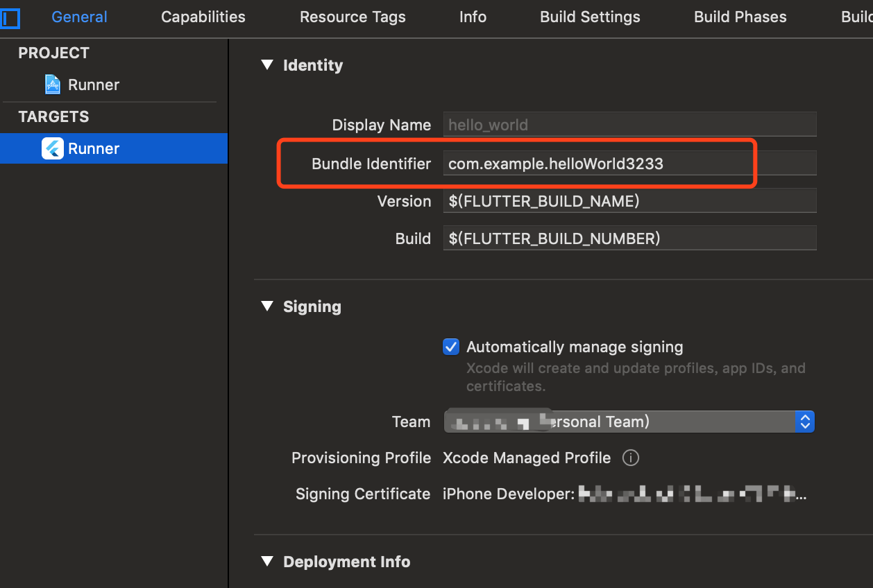Click the Version text field

(x=629, y=201)
